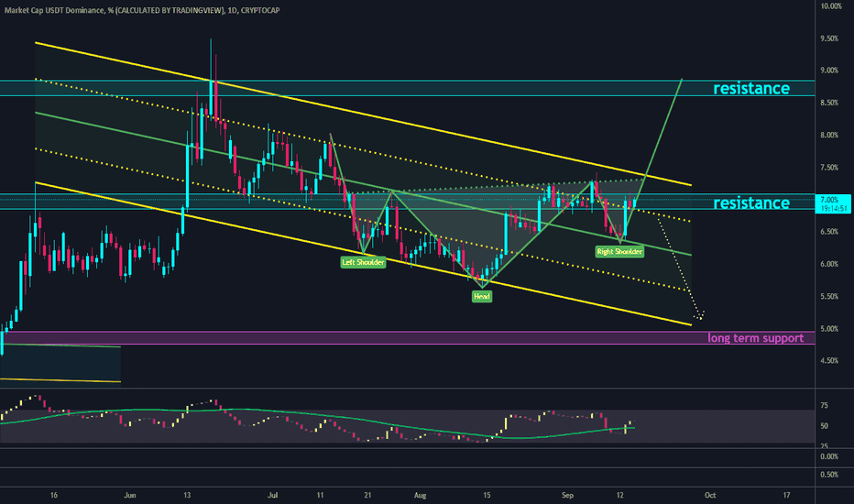Click the 19:14:51 bar countdown timer
The height and width of the screenshot is (504, 854).
point(833,209)
